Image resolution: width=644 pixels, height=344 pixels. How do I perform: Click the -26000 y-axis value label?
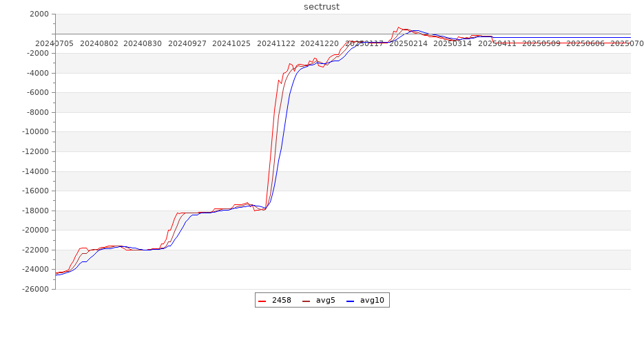coord(34,289)
